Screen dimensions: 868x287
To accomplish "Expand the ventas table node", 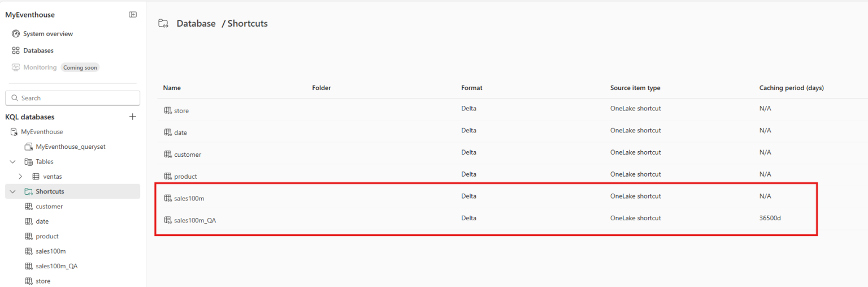I will tap(21, 177).
